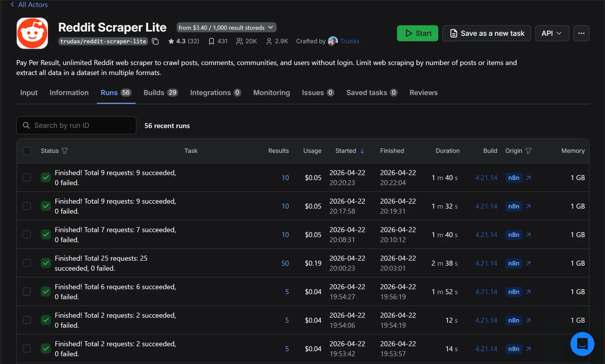Click the 4.3 star rating icon
This screenshot has width=605, height=364.
click(171, 41)
